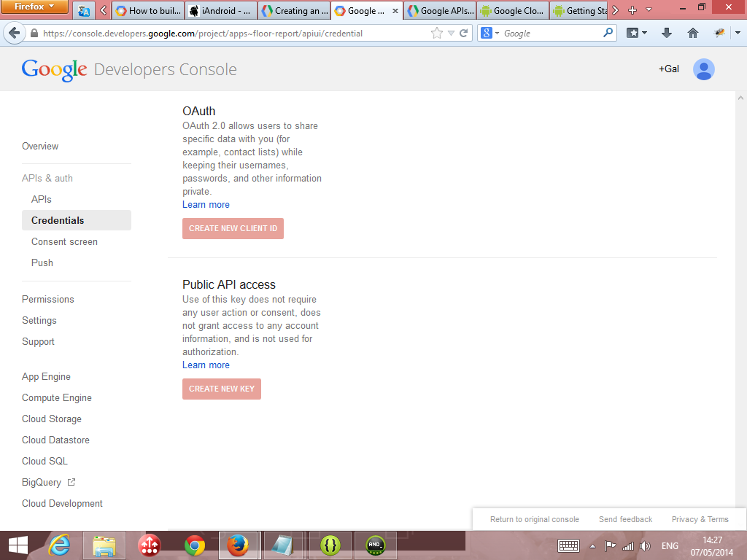Launch Google Chrome from the taskbar
The image size is (747, 560).
[x=194, y=545]
